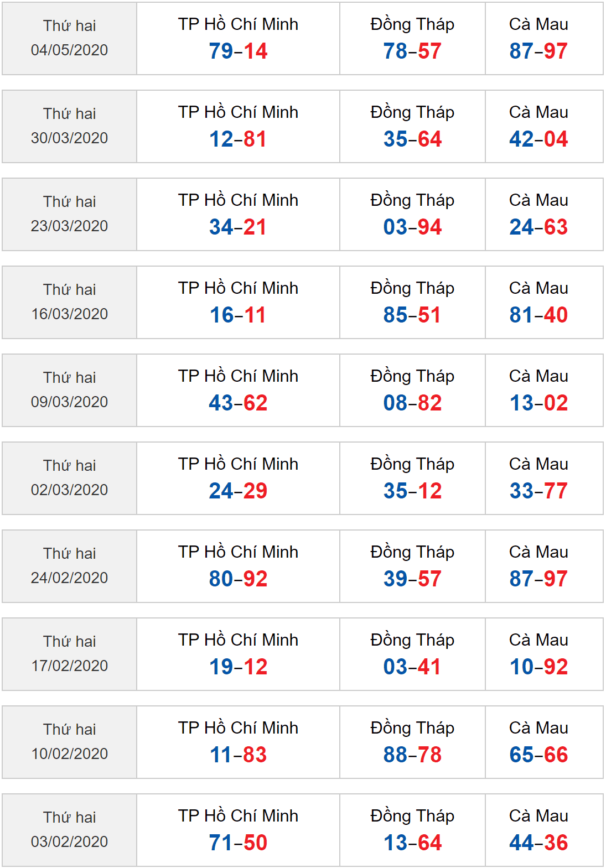The image size is (606, 868).
Task: Select the 16/03/2020 date cell
Action: coord(69,302)
